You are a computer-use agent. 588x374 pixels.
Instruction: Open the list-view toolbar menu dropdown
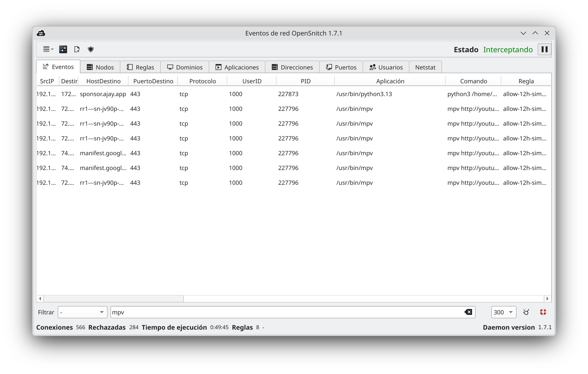point(48,49)
